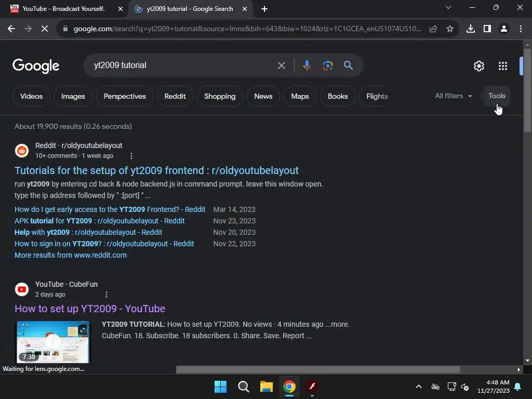This screenshot has height=399, width=532.
Task: Open a new browser tab
Action: tap(264, 9)
